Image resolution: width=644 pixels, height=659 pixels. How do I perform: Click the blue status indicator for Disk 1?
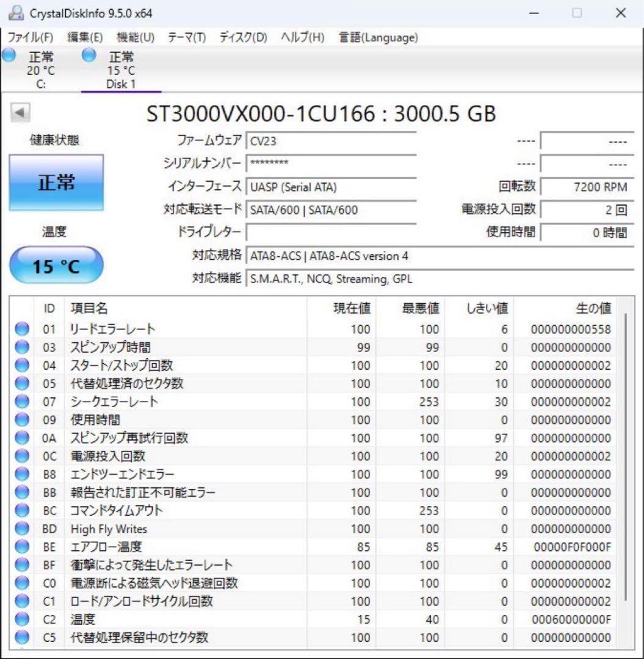[89, 55]
